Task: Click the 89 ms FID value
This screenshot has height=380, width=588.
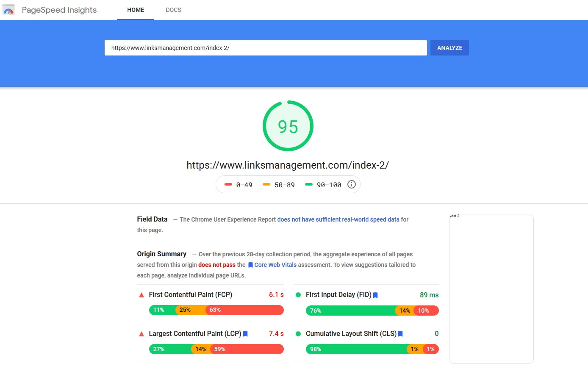Action: [x=429, y=295]
